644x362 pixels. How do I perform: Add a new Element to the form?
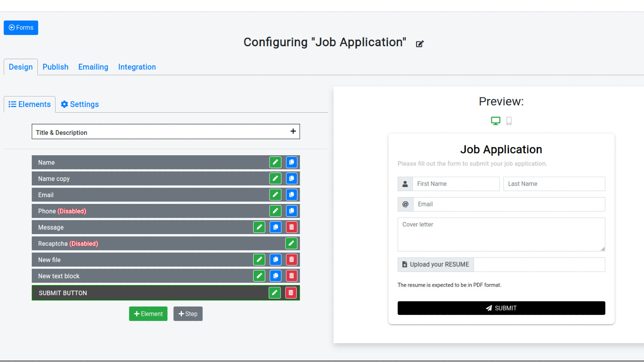148,314
